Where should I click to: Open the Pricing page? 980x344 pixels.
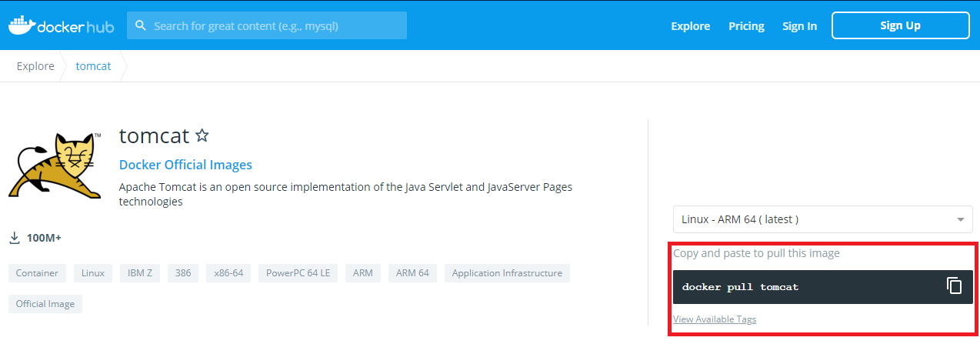(746, 25)
